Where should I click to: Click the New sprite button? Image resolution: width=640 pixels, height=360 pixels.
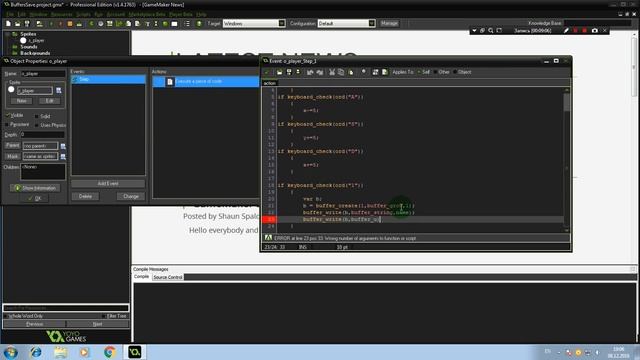(x=22, y=101)
